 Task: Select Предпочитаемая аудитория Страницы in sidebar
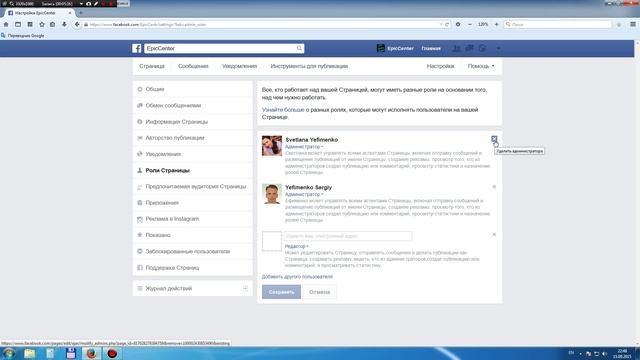coord(193,187)
